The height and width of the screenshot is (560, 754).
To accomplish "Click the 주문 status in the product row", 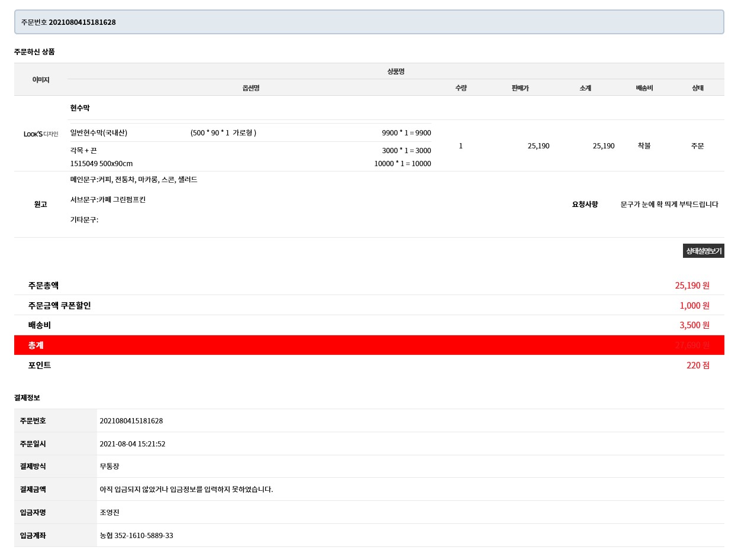I will (x=697, y=145).
